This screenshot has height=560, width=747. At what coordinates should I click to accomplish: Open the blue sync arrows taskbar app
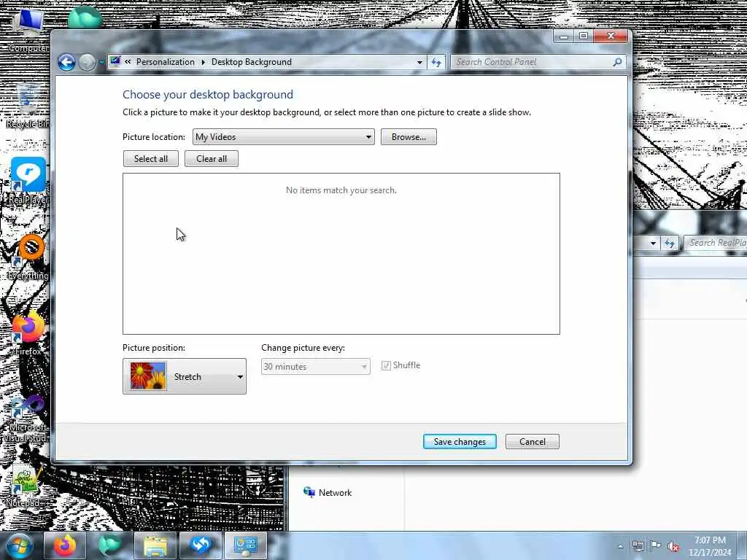point(201,545)
